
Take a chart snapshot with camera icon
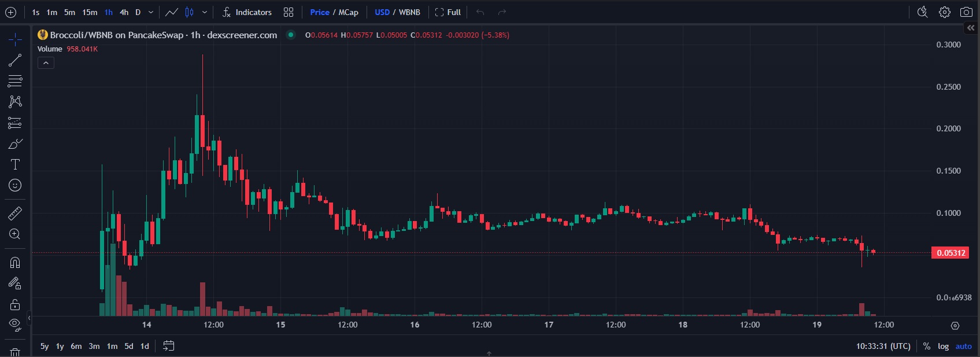tap(966, 12)
